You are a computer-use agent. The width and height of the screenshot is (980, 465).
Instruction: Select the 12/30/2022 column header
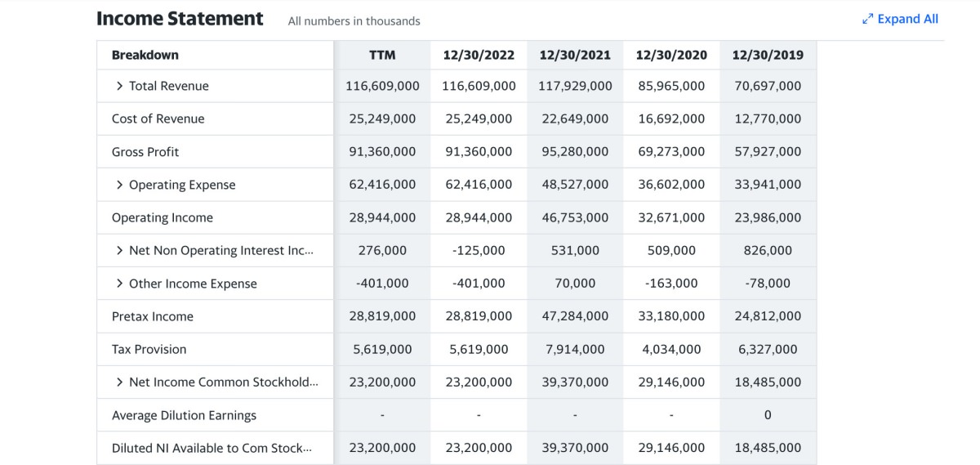click(479, 55)
